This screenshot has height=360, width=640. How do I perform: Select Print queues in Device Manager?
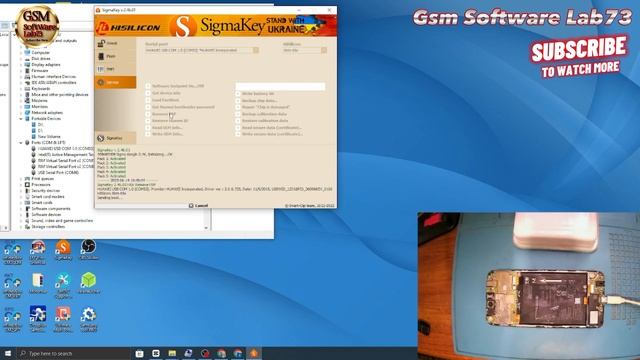[42, 179]
